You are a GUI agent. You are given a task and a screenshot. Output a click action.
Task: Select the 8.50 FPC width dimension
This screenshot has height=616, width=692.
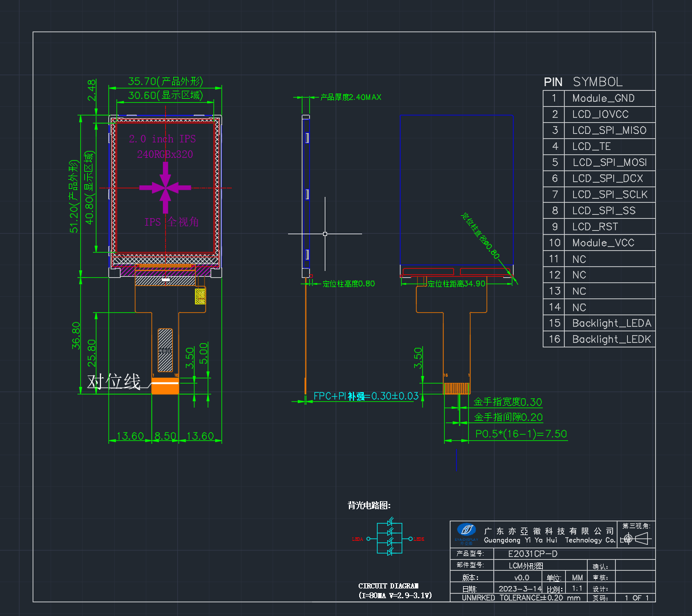point(165,436)
